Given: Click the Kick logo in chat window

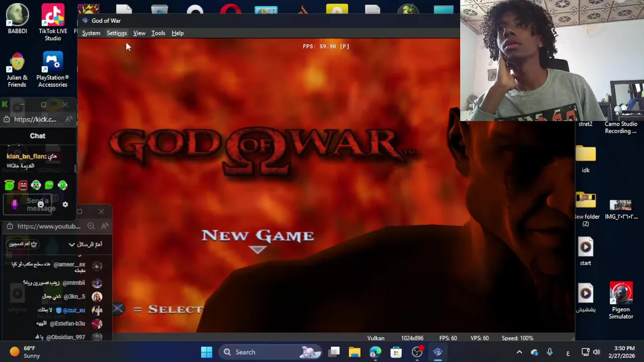Looking at the screenshot, I should [5, 105].
